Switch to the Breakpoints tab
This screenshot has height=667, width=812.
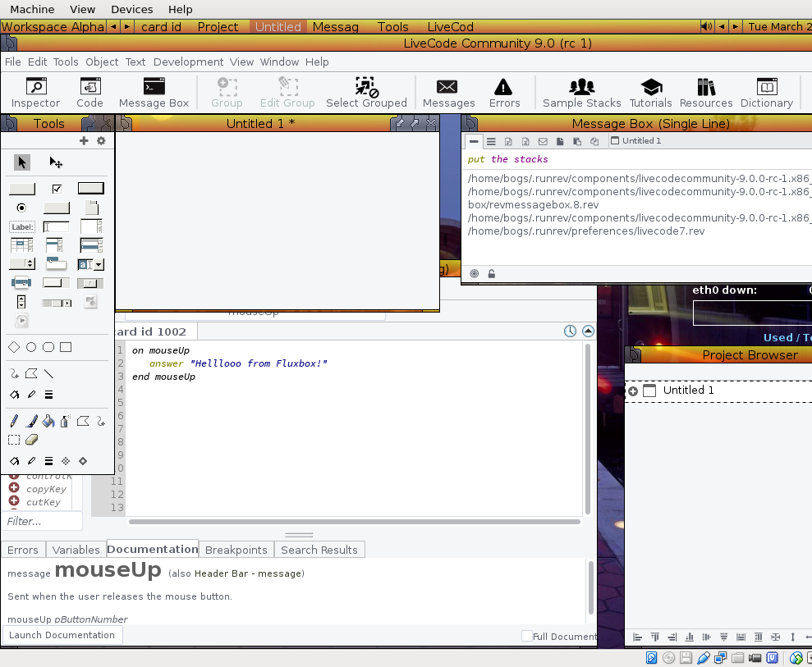tap(236, 550)
